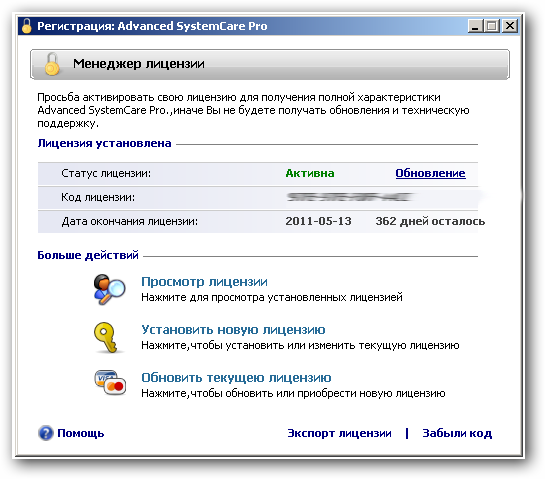Click description about обновить или приобрести новую лицензию
The width and height of the screenshot is (545, 479).
(x=293, y=393)
